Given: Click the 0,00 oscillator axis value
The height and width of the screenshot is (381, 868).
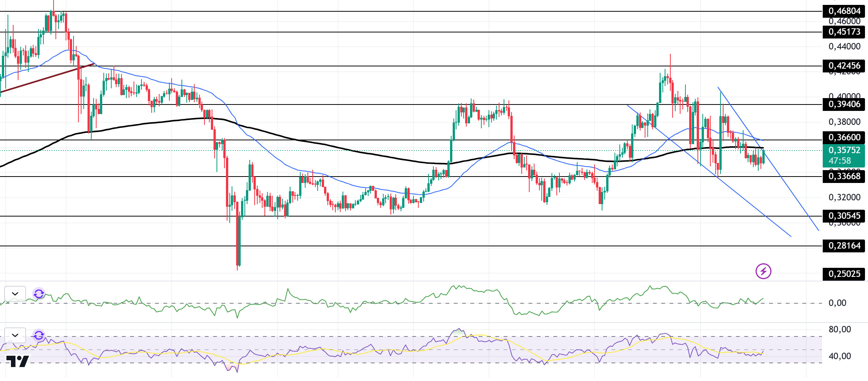Looking at the screenshot, I should [837, 303].
